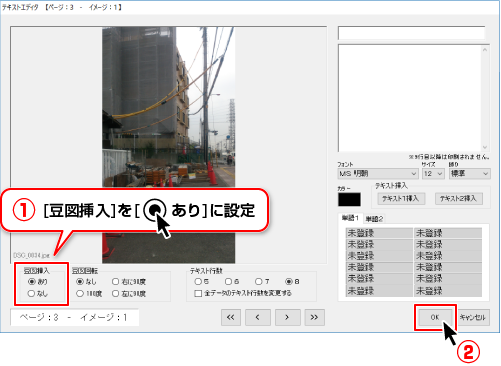Image resolution: width=501 pixels, height=366 pixels.
Task: Click the ページ：3 - イメージ：1 indicator
Action: point(74,317)
